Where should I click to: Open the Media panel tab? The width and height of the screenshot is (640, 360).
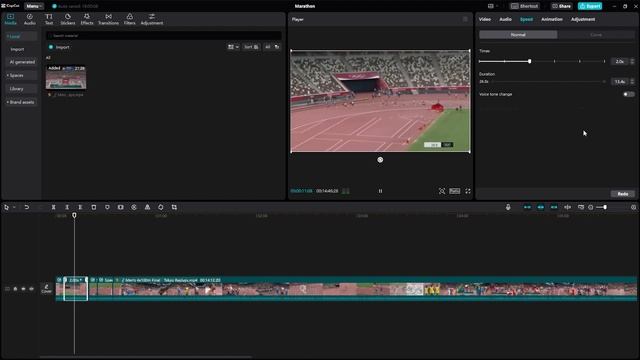point(10,19)
